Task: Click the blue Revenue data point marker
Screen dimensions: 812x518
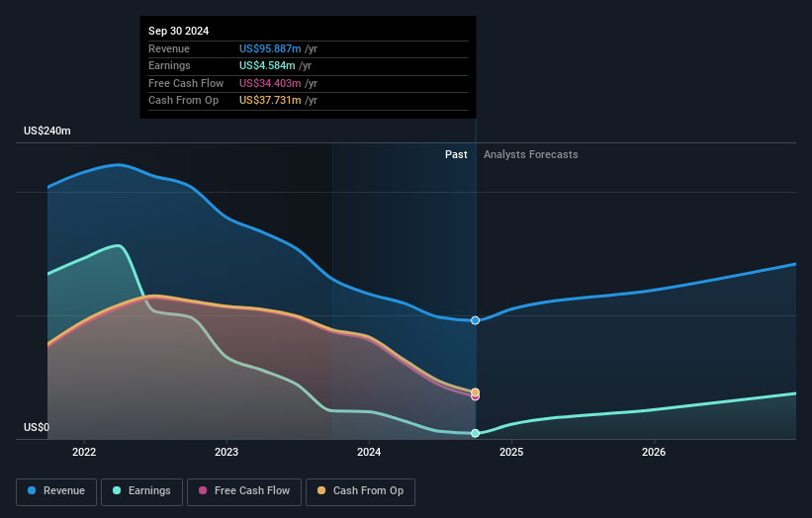Action: [475, 320]
